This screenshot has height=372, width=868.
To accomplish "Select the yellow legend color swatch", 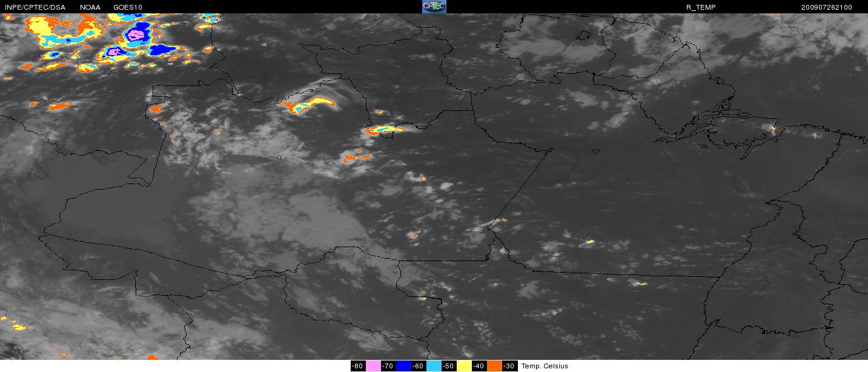I will (464, 366).
